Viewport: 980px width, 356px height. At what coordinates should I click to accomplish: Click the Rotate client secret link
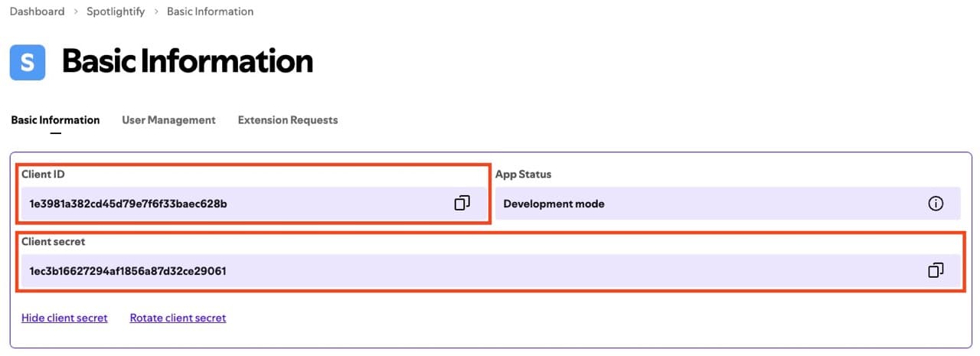coord(178,318)
